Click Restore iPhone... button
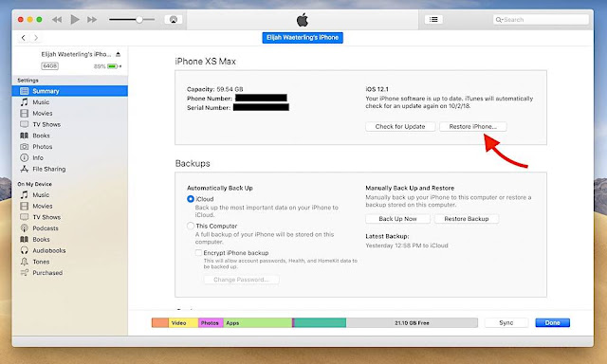The width and height of the screenshot is (607, 364). tap(473, 126)
